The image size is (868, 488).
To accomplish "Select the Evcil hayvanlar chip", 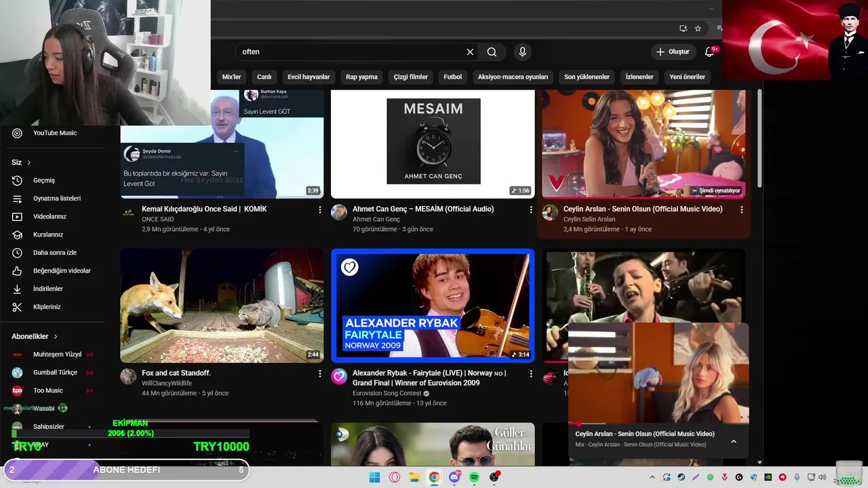I will (309, 77).
